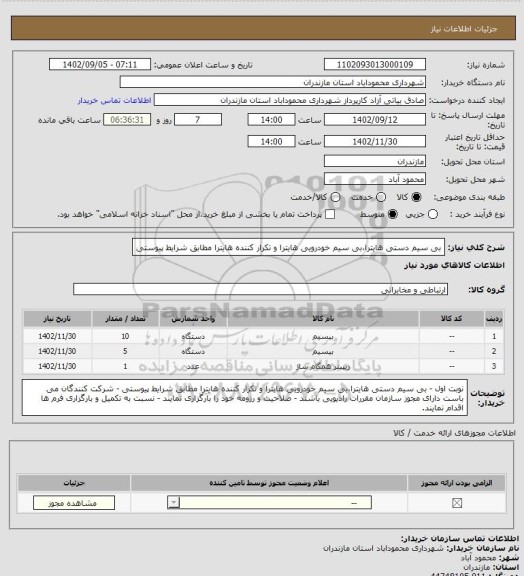
Task: Click the گروه کالا field ارتباطی و مخابراتی
Action: tap(260, 289)
